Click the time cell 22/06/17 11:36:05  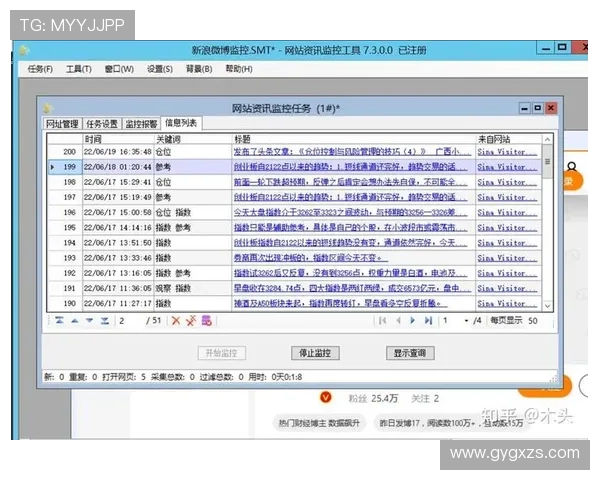118,288
